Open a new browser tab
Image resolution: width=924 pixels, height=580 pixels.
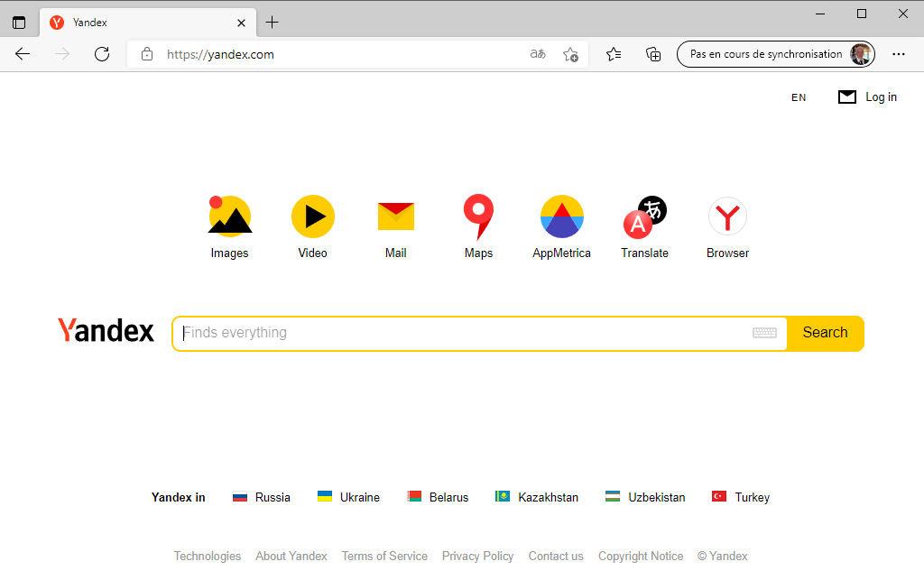coord(273,23)
